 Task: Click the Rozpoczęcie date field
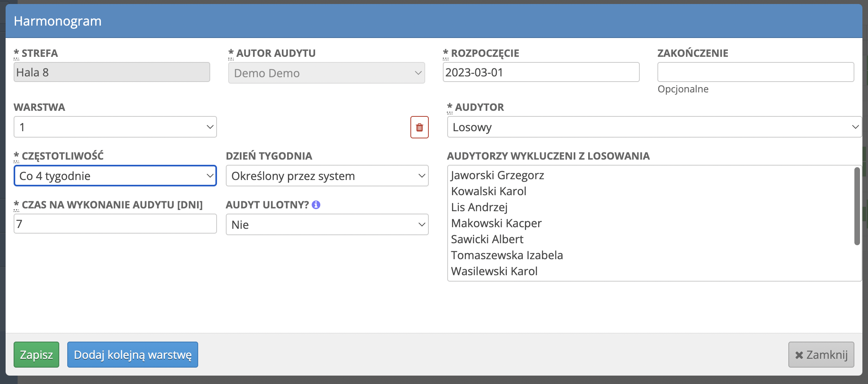click(541, 72)
